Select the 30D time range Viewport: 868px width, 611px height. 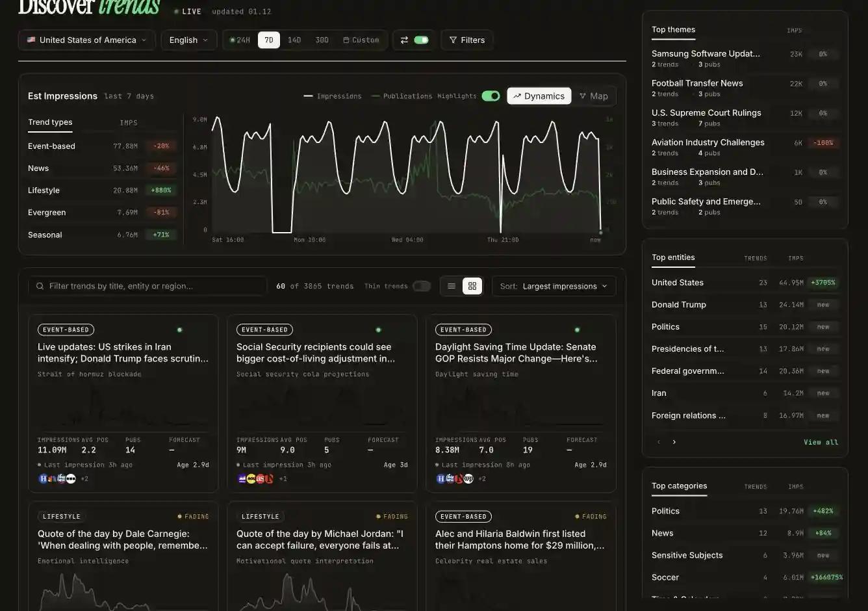(x=322, y=40)
